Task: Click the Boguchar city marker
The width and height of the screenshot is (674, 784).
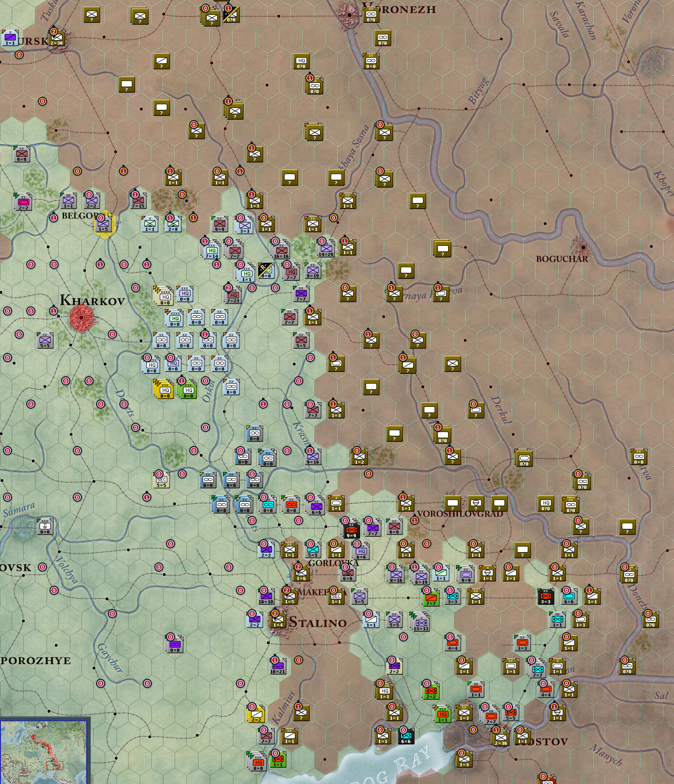Action: coord(583,247)
